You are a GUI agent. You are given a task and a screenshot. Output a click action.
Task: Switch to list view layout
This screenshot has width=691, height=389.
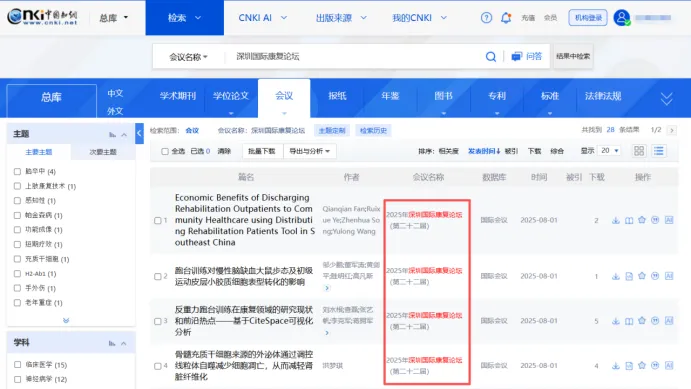tap(659, 151)
